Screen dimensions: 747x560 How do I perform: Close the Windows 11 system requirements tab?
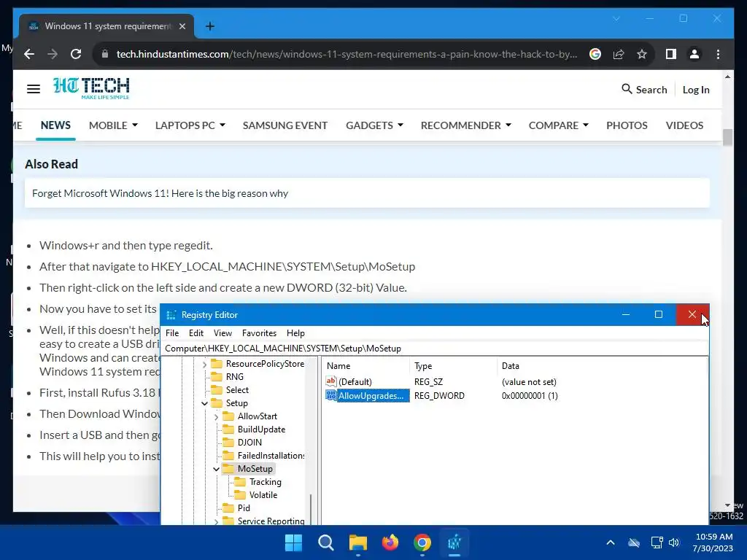182,26
